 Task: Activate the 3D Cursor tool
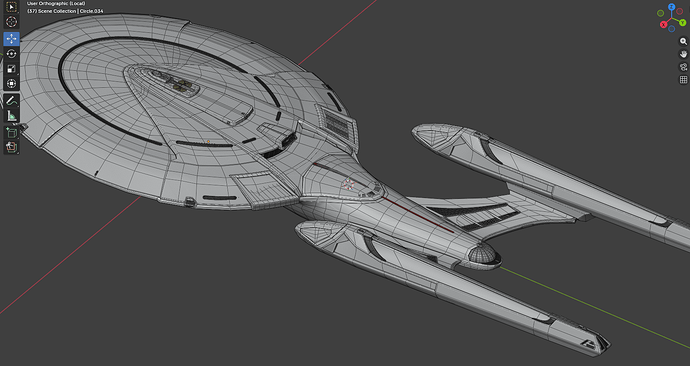coord(11,22)
